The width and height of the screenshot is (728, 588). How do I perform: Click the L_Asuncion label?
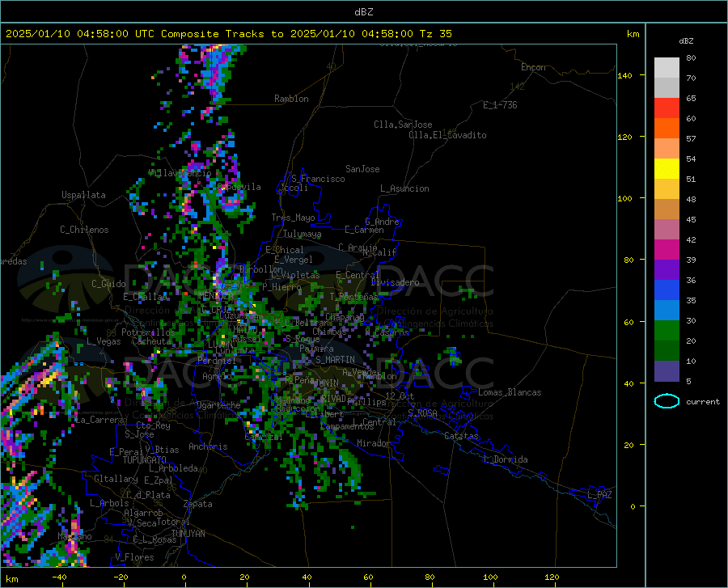(404, 188)
